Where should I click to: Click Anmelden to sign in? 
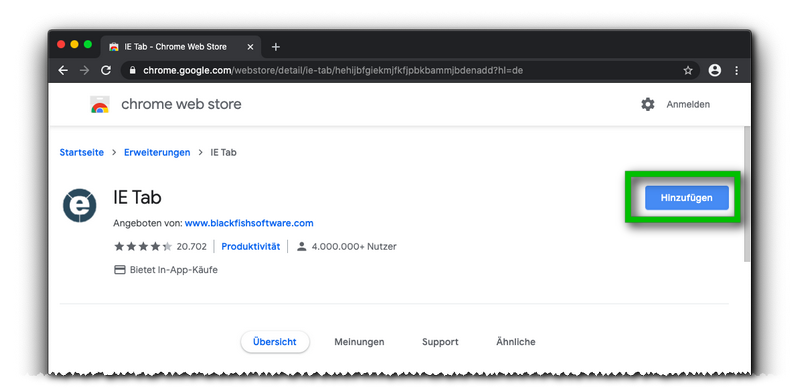pyautogui.click(x=688, y=104)
